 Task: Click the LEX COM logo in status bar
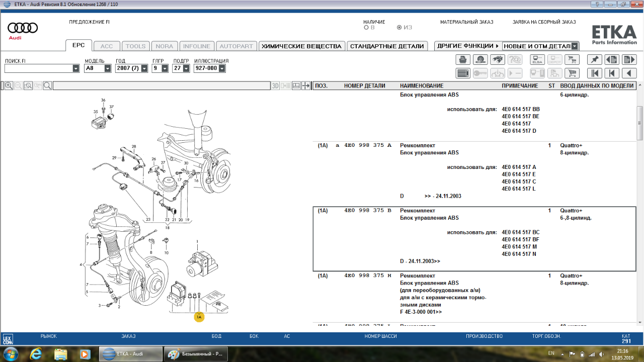tap(8, 339)
